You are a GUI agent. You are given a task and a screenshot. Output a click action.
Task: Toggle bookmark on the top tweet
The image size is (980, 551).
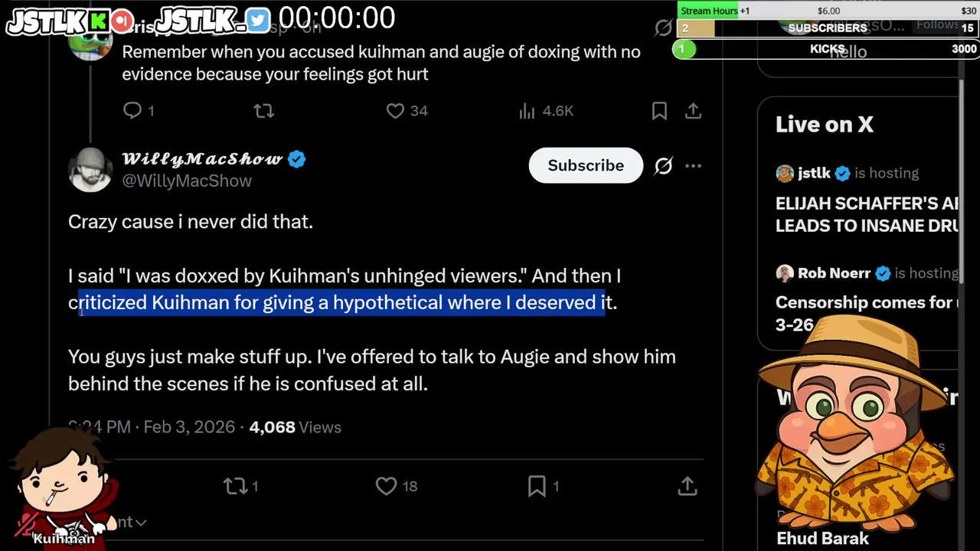pos(659,111)
